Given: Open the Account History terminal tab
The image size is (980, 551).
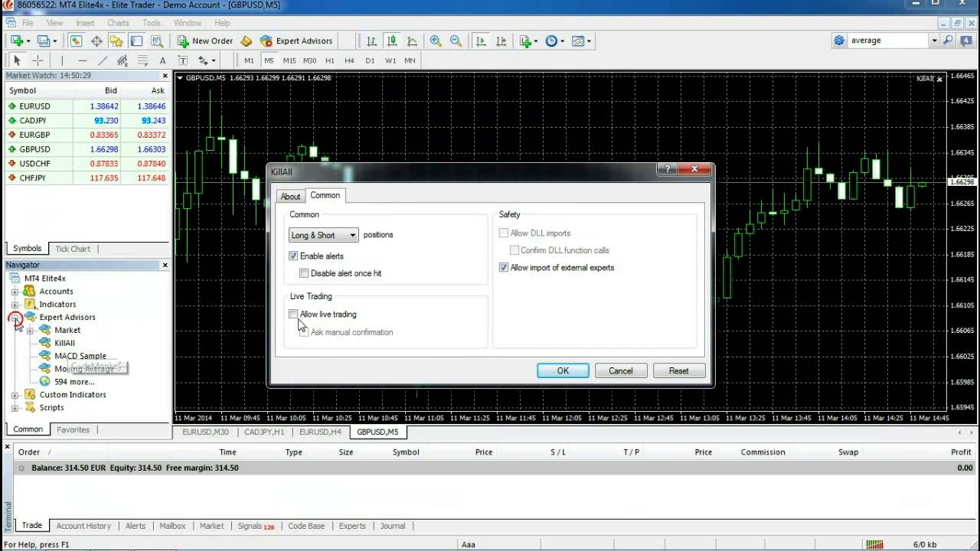Looking at the screenshot, I should tap(83, 526).
